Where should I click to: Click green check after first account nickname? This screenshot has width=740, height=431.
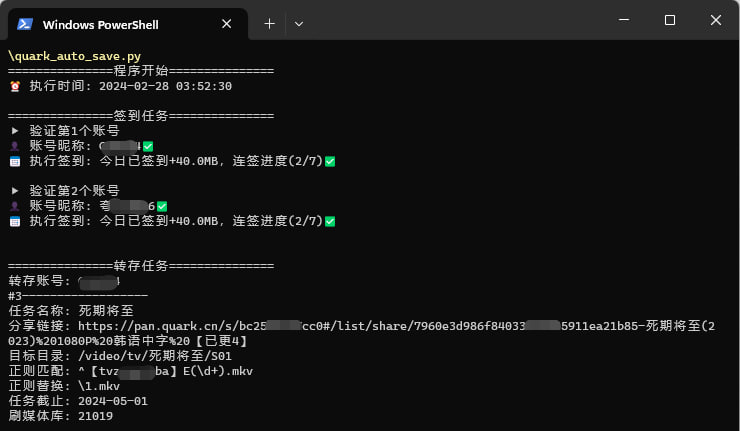(148, 146)
